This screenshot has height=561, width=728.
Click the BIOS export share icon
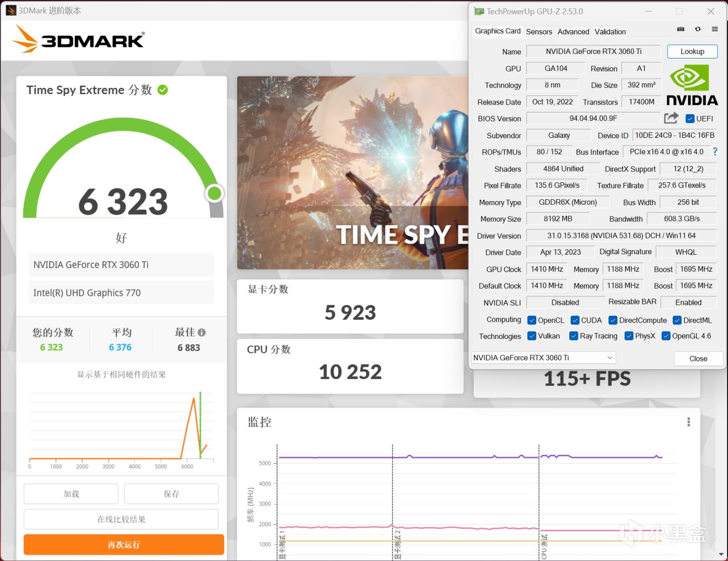671,118
